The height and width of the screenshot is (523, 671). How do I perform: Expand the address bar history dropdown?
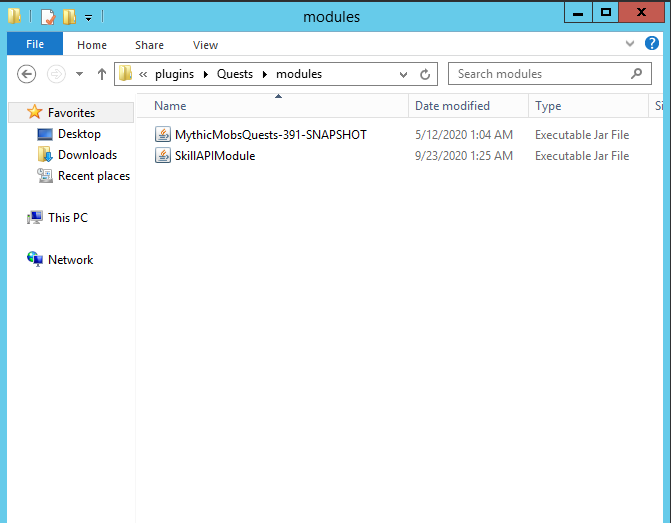click(x=403, y=74)
